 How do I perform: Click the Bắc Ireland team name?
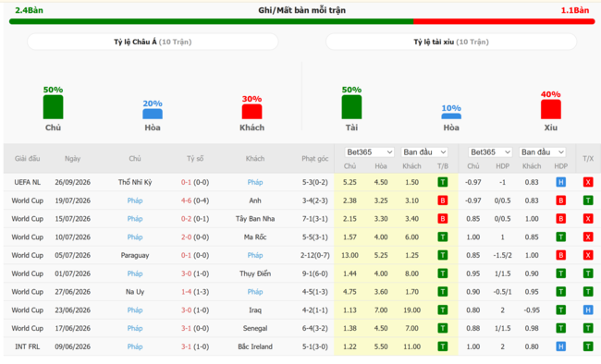point(255,346)
